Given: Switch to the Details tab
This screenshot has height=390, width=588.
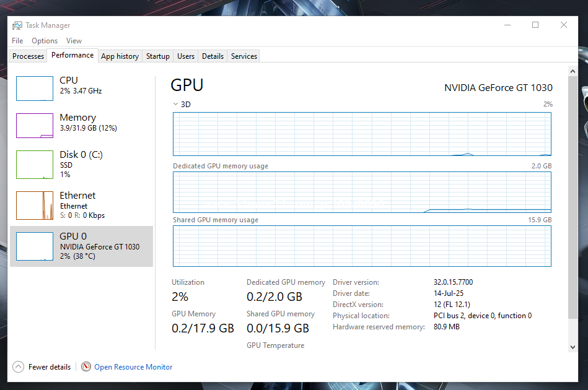Looking at the screenshot, I should pyautogui.click(x=213, y=56).
